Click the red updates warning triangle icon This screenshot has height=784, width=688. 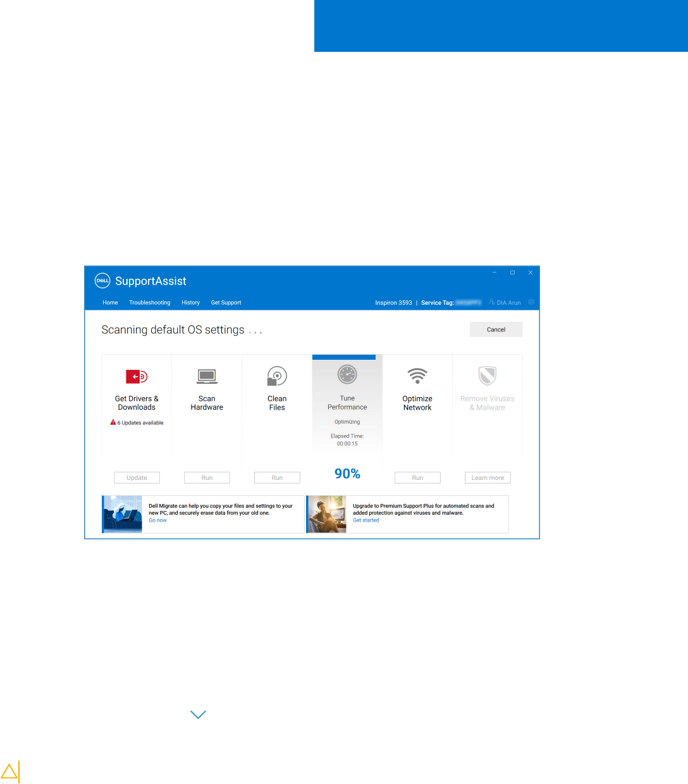click(113, 422)
